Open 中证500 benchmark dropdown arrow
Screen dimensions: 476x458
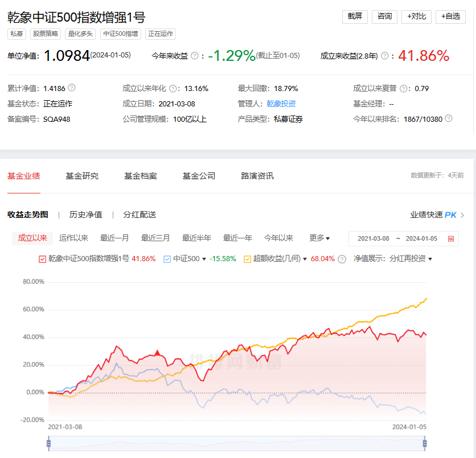click(204, 259)
